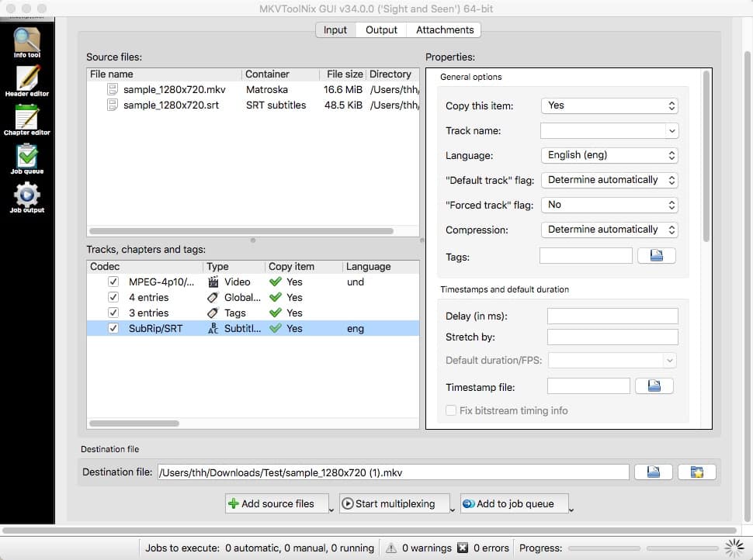The image size is (753, 560).
Task: Browse for a Tags file
Action: [656, 255]
